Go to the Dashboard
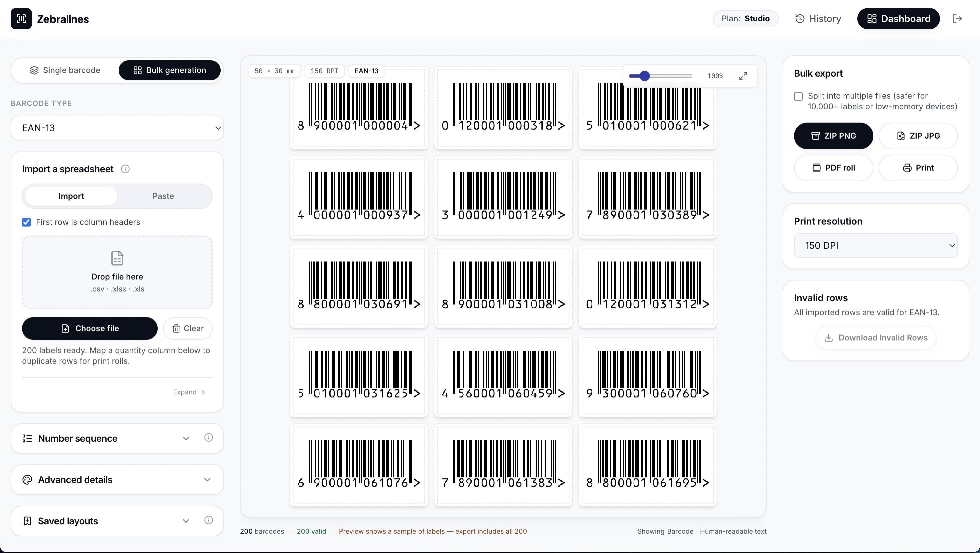980x553 pixels. [898, 19]
